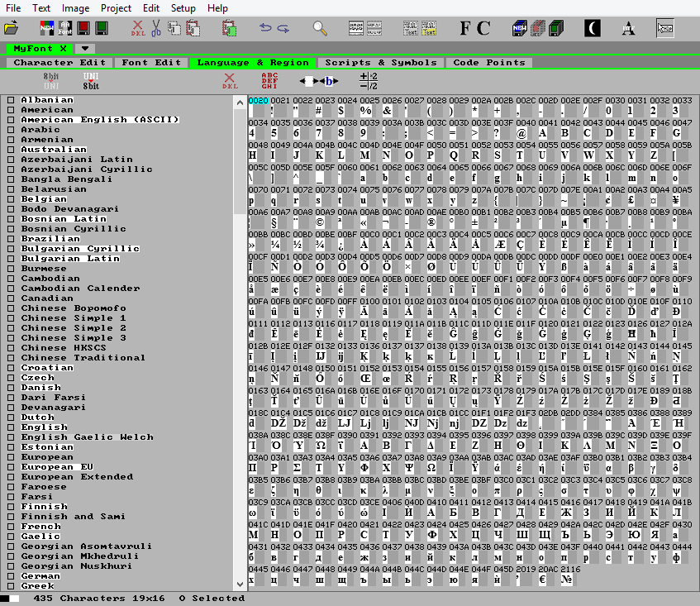
Task: Click the European Extended list entry
Action: coord(77,476)
